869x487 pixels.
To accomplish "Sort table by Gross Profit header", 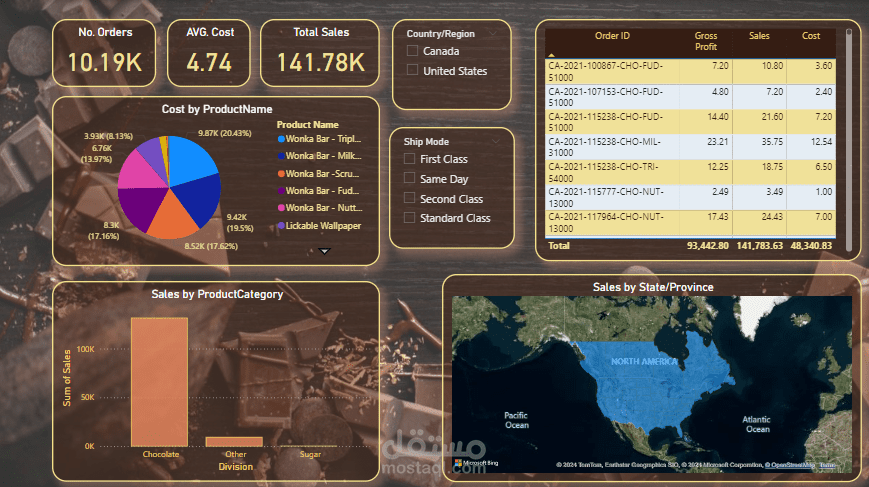I will (x=706, y=42).
